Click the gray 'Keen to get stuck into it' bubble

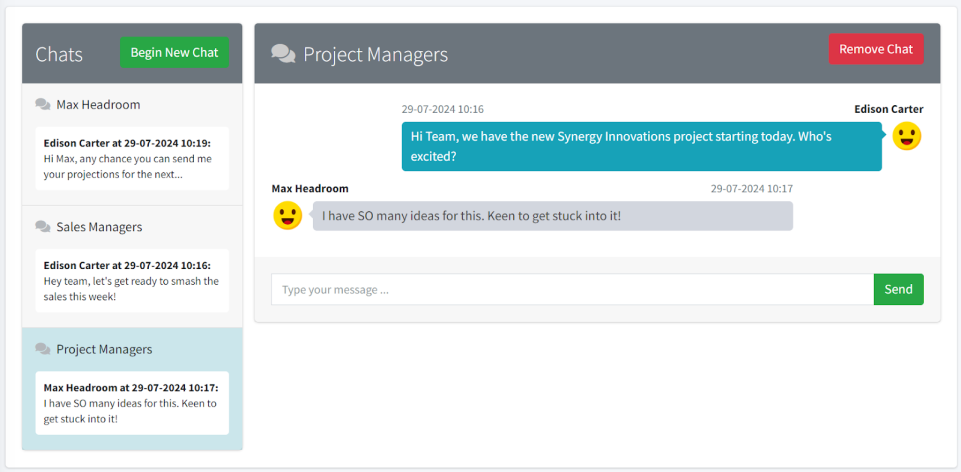coord(553,216)
